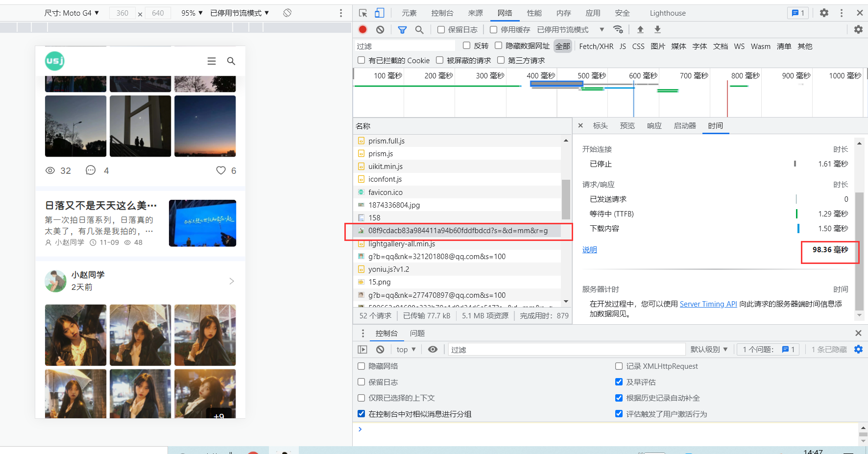
Task: Open console drawer more options menu
Action: tap(362, 333)
